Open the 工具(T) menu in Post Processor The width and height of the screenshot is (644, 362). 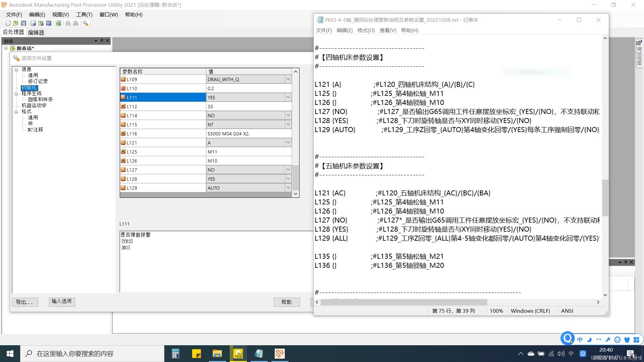(84, 14)
